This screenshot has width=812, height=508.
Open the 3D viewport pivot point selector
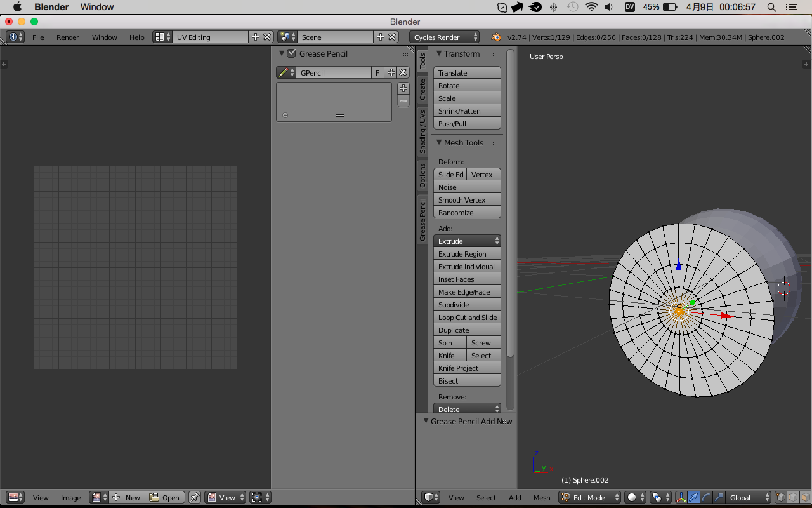(x=660, y=497)
